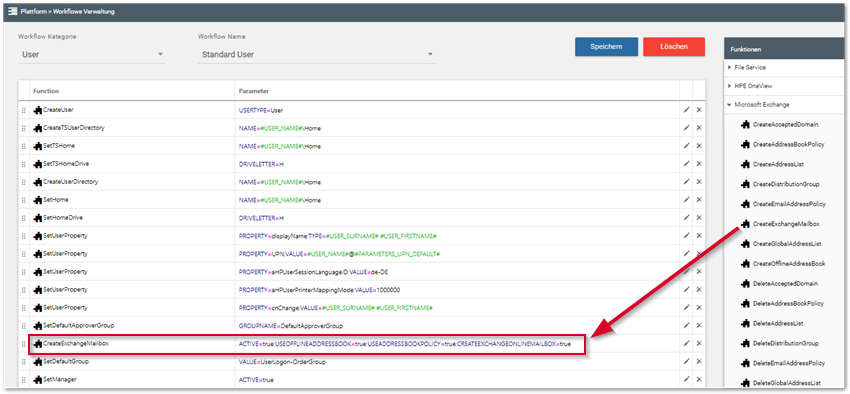Edit the CreateUserDirectory row parameters
Screen dimensions: 850x394
686,182
